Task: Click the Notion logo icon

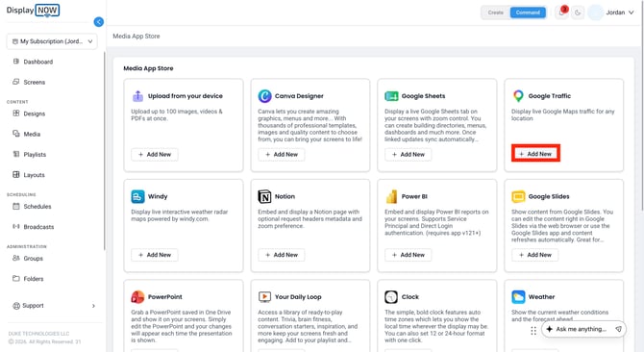Action: point(264,196)
